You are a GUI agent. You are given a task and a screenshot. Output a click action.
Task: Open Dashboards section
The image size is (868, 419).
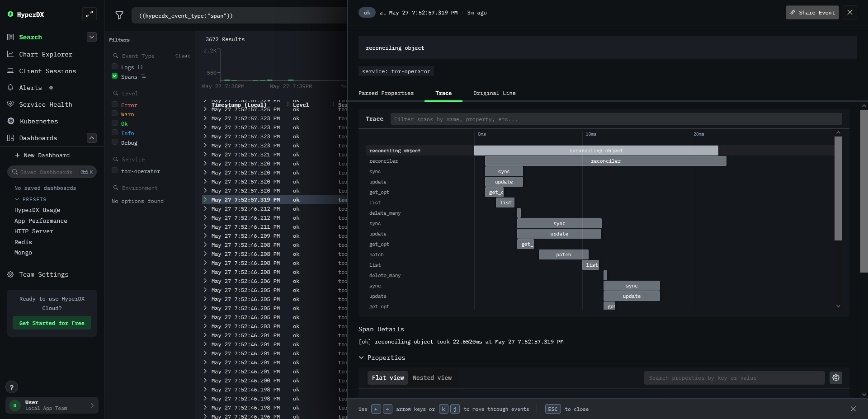38,138
